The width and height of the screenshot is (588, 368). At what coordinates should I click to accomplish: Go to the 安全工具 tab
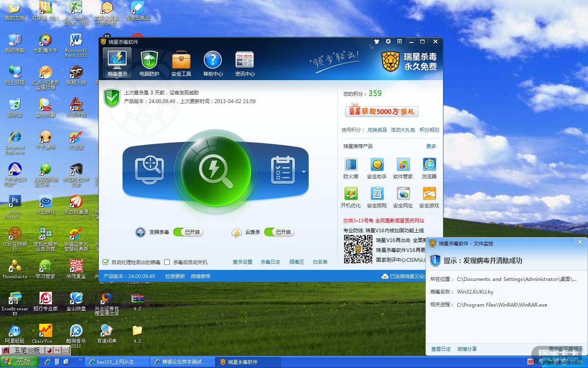pyautogui.click(x=181, y=63)
